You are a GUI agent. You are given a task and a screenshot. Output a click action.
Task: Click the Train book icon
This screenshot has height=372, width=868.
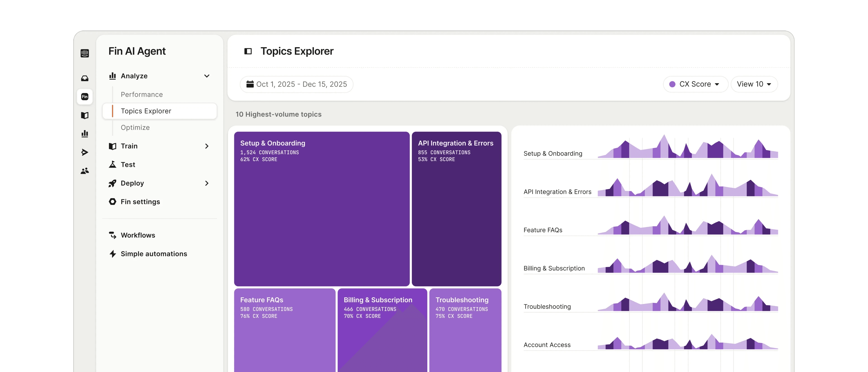113,146
